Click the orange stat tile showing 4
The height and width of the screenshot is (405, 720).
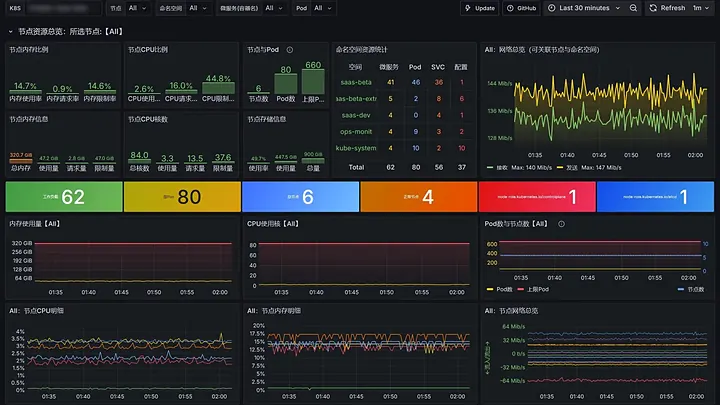tap(419, 197)
